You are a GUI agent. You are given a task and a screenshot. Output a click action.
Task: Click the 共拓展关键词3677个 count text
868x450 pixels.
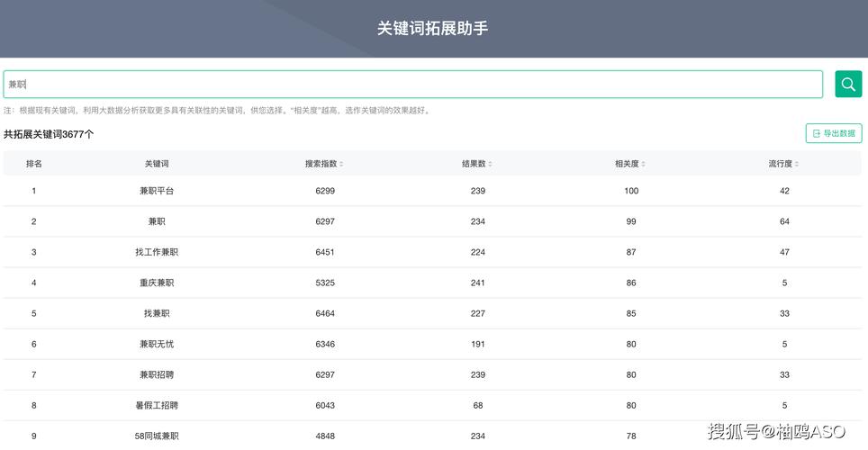point(49,134)
